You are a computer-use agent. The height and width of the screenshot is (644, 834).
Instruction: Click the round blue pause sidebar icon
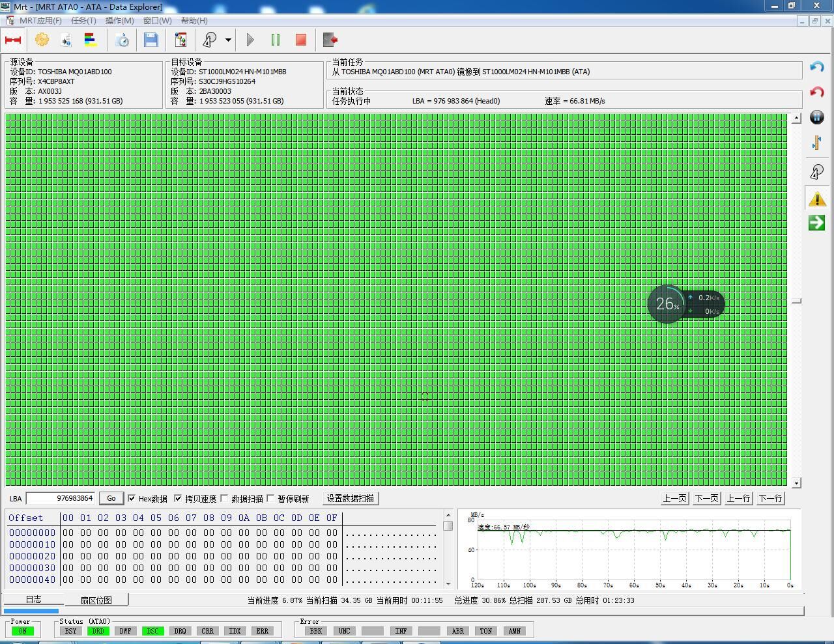pyautogui.click(x=817, y=117)
